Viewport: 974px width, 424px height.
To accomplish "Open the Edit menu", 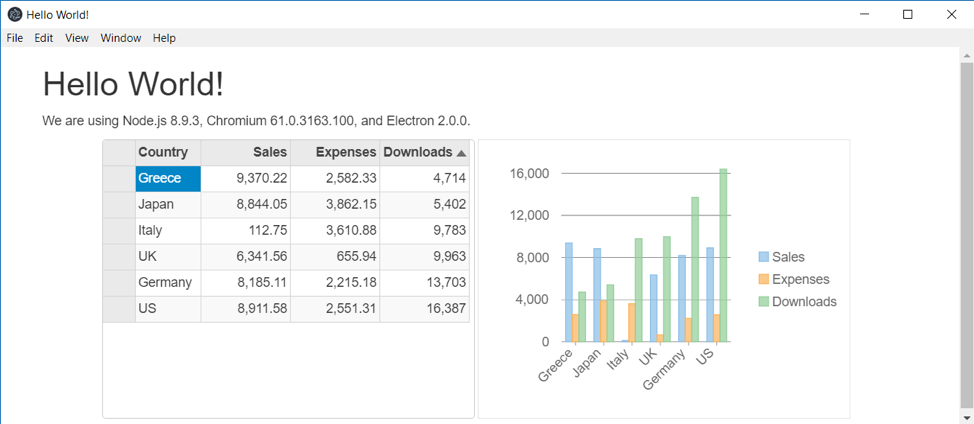I will (43, 38).
